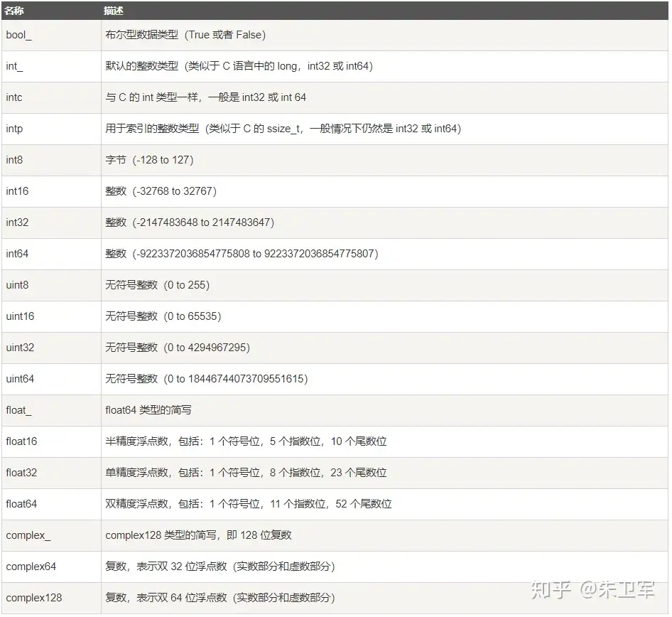
Task: Select the uint16 name cell
Action: click(x=51, y=317)
